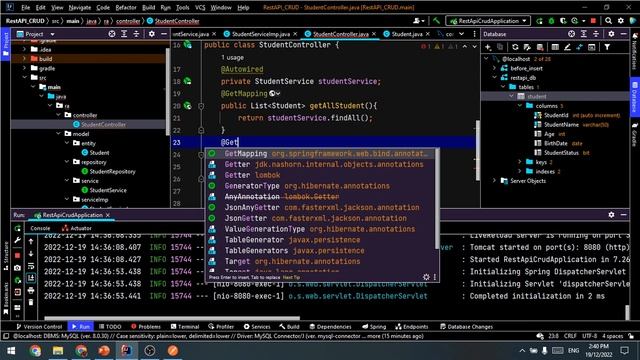
Task: Select StudentName column in Database tree
Action: point(561,124)
